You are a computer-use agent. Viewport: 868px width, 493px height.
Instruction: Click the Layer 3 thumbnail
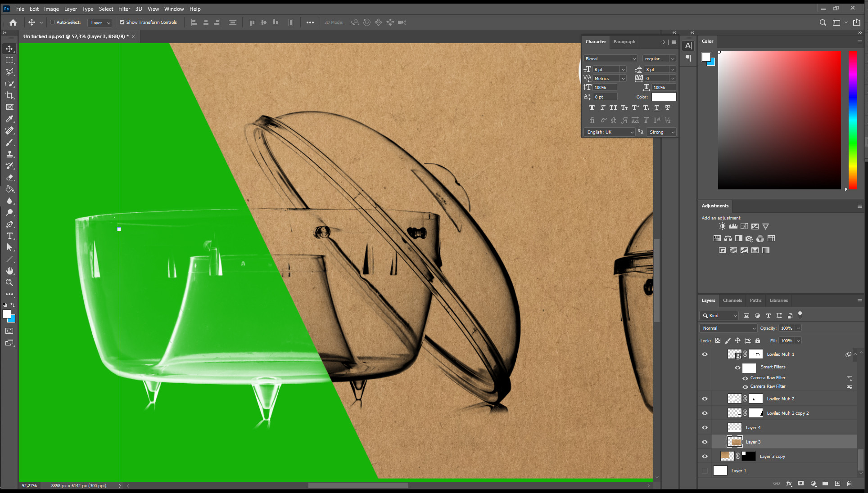click(x=734, y=442)
